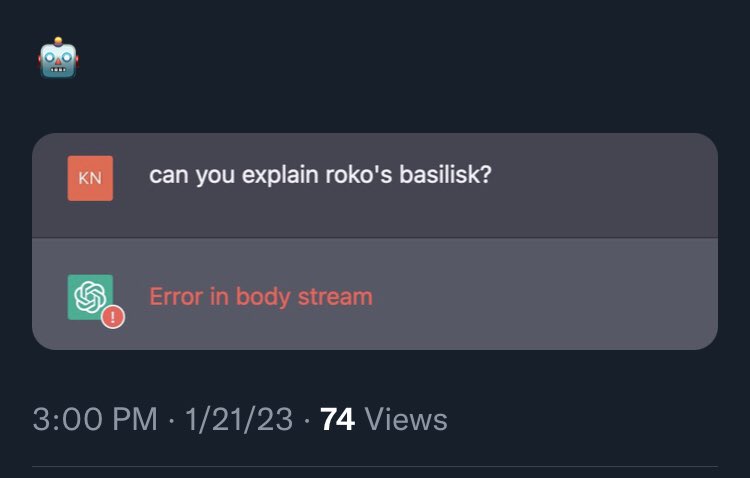750x478 pixels.
Task: Click the red Error in body stream message
Action: [261, 297]
